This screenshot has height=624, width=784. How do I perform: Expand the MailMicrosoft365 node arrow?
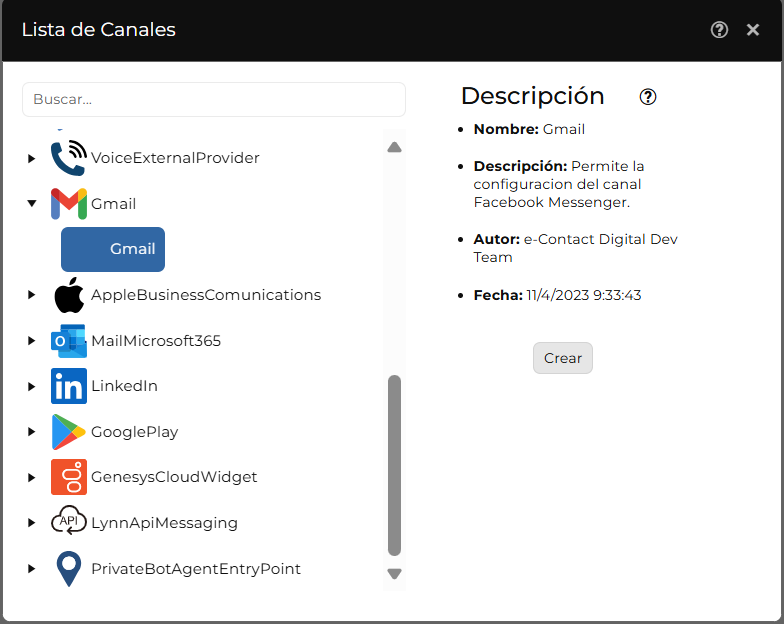click(x=32, y=341)
